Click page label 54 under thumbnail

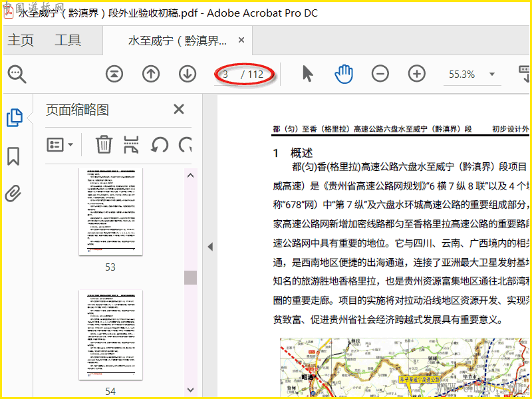110,392
